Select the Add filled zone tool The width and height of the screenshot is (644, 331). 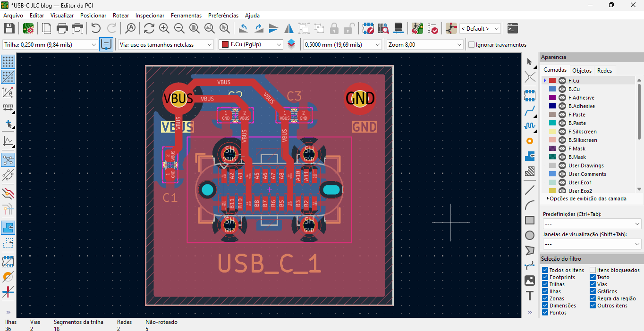[x=530, y=156]
